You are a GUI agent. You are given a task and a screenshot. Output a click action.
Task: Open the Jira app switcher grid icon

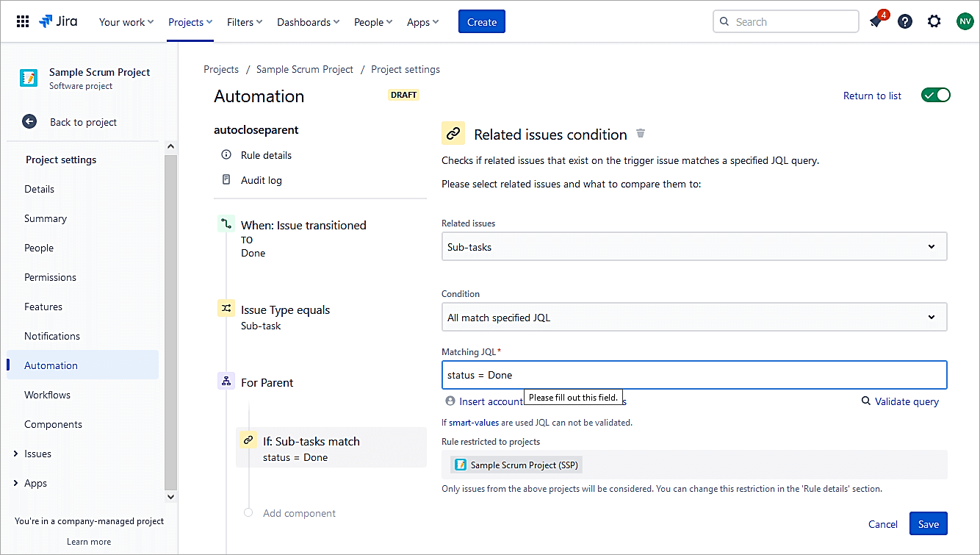pos(23,22)
